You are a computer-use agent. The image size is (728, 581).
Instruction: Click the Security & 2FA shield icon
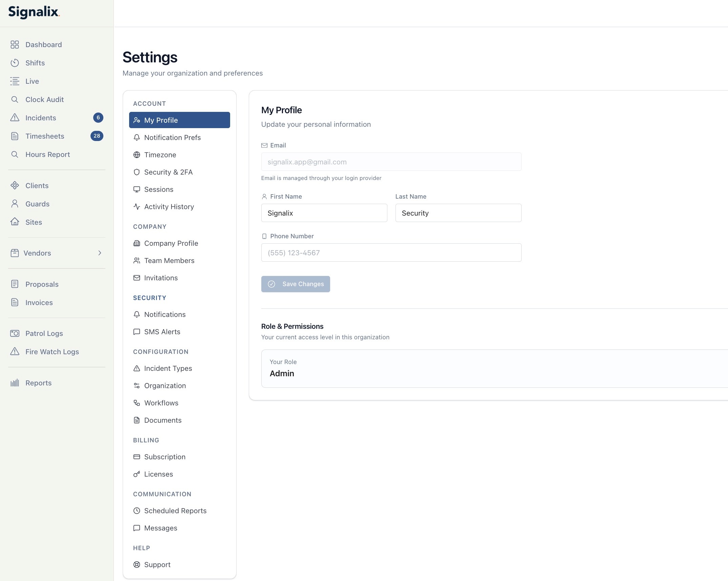coord(137,172)
